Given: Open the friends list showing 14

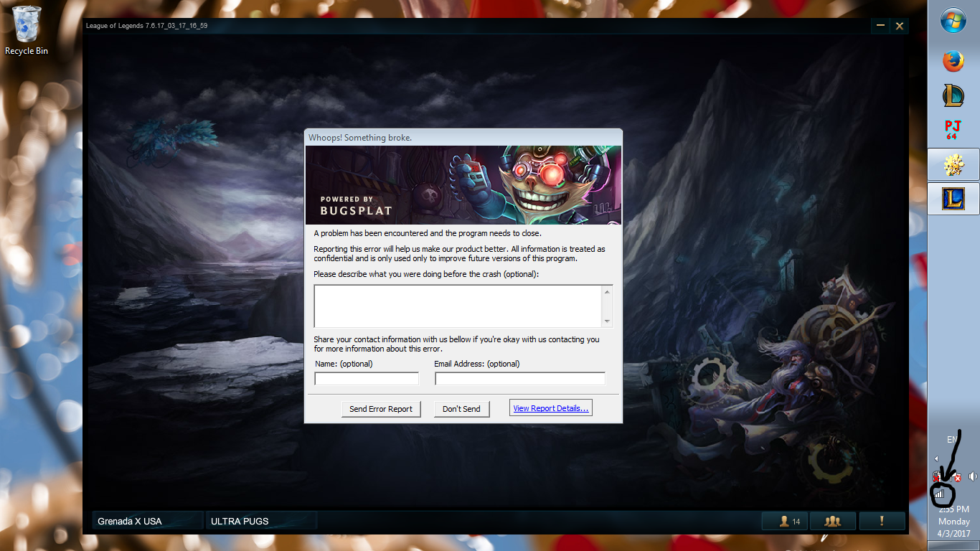Looking at the screenshot, I should coord(786,522).
